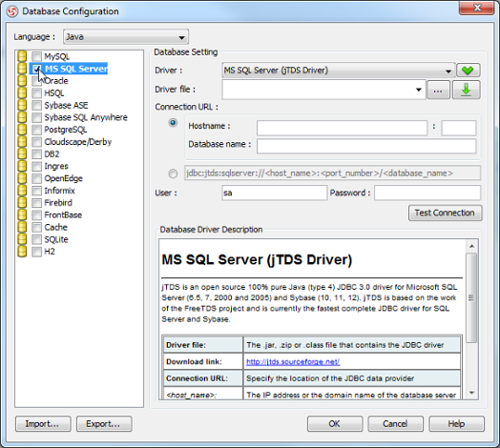Enable the FrontBase checkbox
Image resolution: width=500 pixels, height=448 pixels.
[36, 215]
